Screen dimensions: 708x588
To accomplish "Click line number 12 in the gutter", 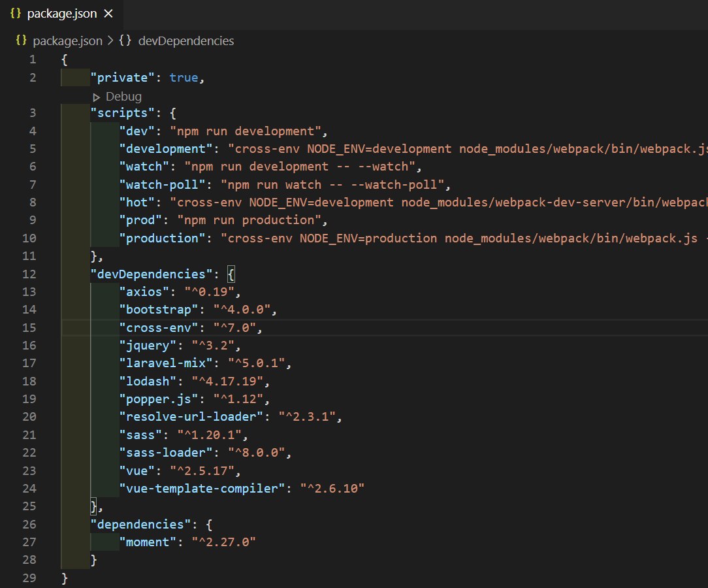I will tap(29, 274).
